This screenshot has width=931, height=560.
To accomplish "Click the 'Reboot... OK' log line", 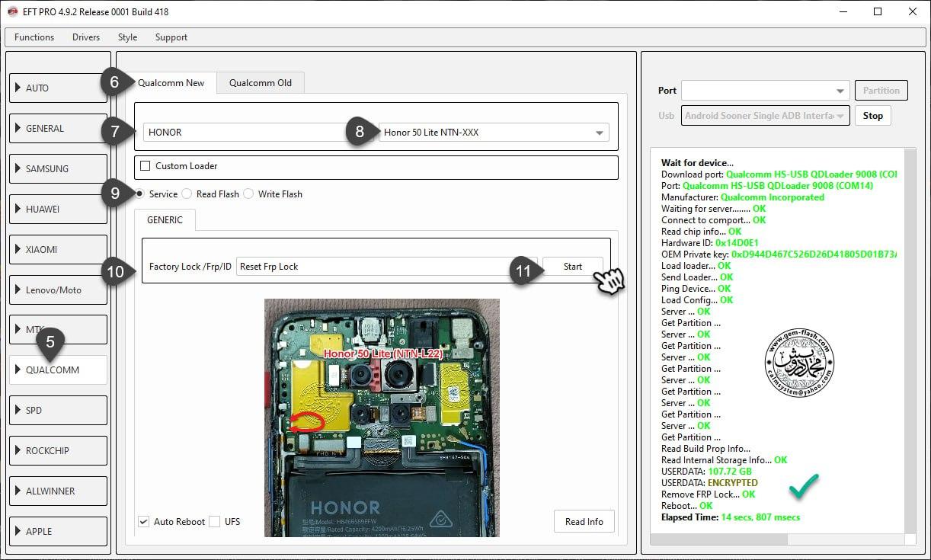I will click(686, 505).
